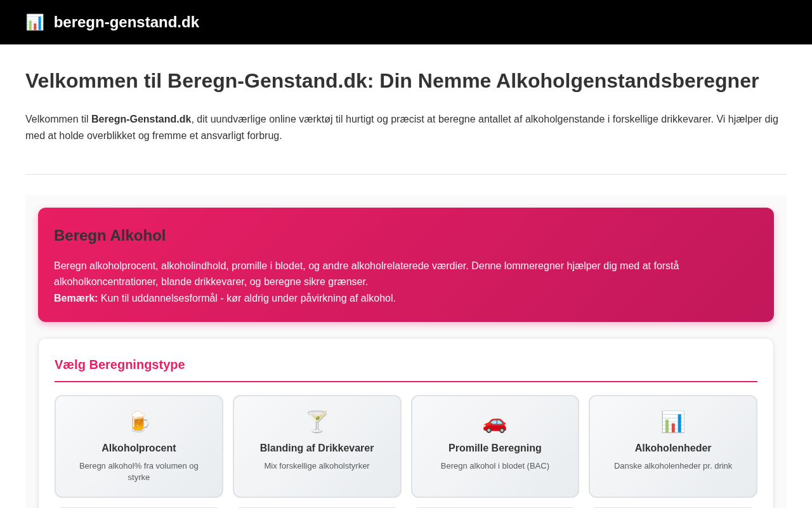Select Promille Beregning calculation type
The width and height of the screenshot is (812, 508).
click(495, 448)
